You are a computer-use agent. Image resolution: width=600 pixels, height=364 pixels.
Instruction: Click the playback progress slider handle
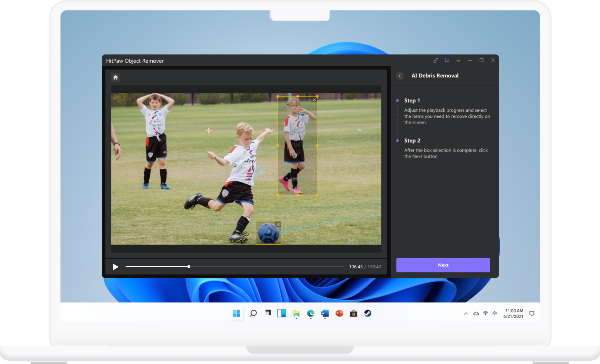[x=189, y=267]
